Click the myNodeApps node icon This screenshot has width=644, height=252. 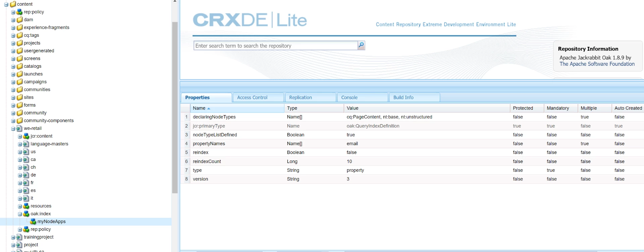(x=33, y=221)
